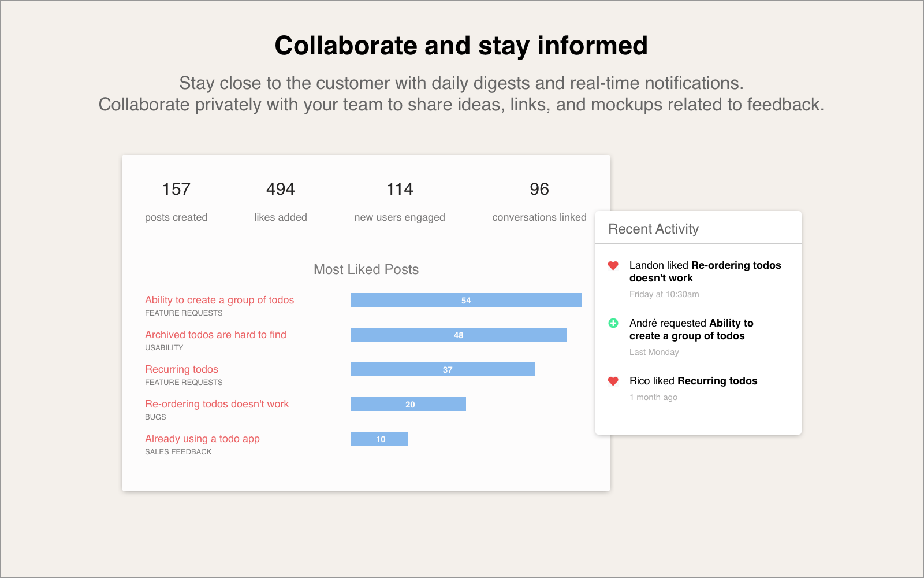Click the green plus icon beside André's request
Image resolution: width=924 pixels, height=578 pixels.
pos(613,323)
